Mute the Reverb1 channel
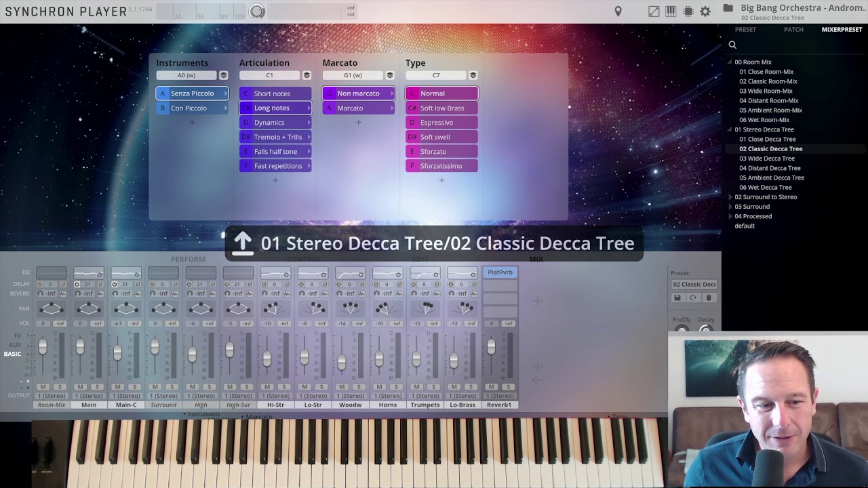Image resolution: width=868 pixels, height=488 pixels. click(x=491, y=387)
